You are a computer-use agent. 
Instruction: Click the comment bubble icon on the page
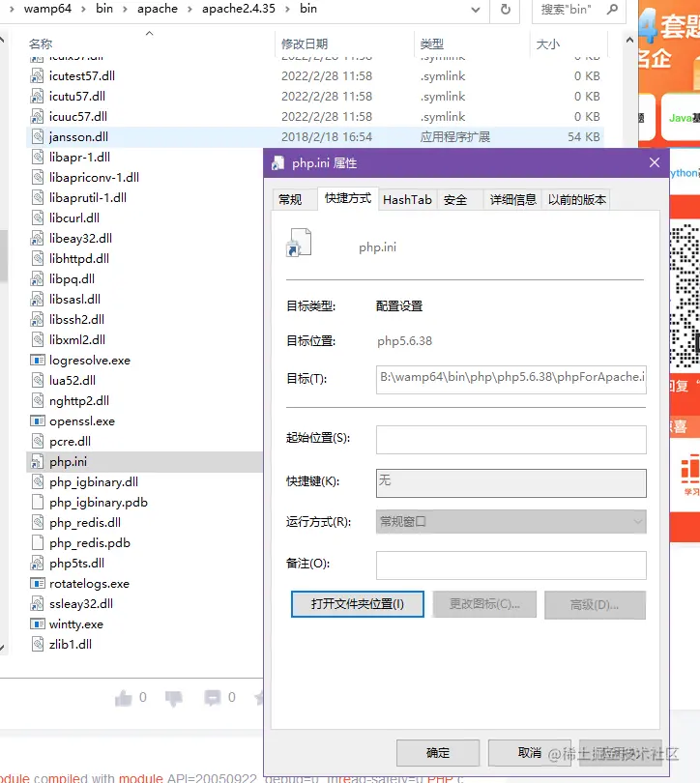pyautogui.click(x=212, y=698)
